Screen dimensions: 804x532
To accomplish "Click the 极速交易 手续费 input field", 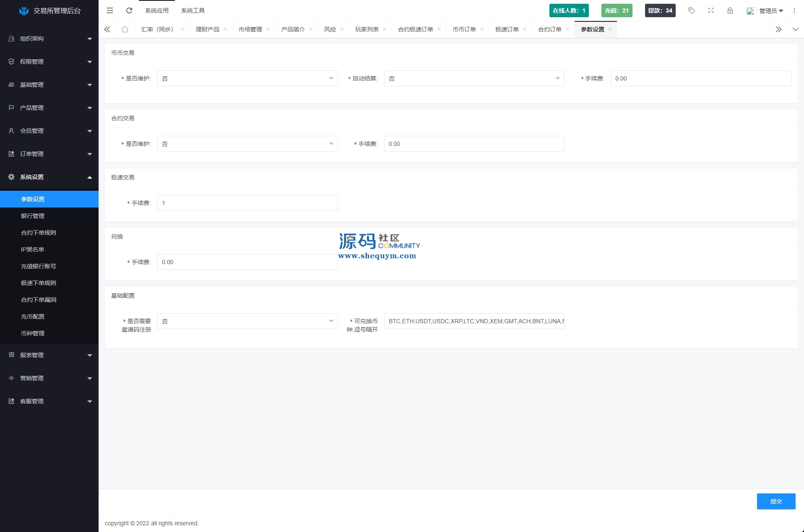I will (247, 203).
